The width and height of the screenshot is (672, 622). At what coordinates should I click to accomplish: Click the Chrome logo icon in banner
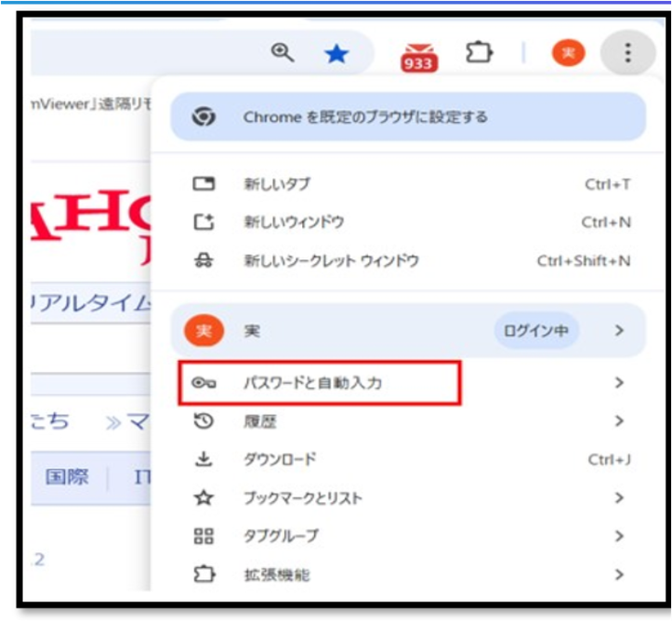203,116
